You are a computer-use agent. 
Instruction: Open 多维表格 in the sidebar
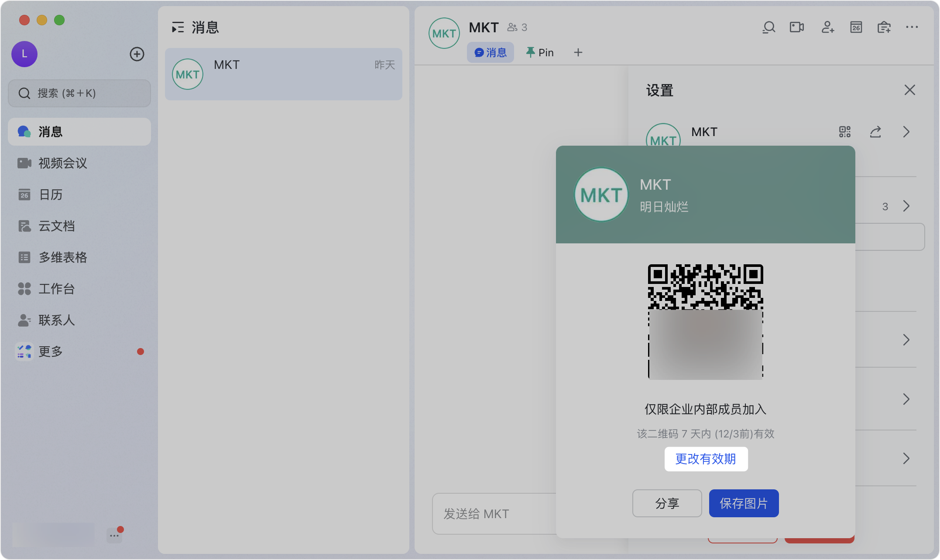[79, 257]
